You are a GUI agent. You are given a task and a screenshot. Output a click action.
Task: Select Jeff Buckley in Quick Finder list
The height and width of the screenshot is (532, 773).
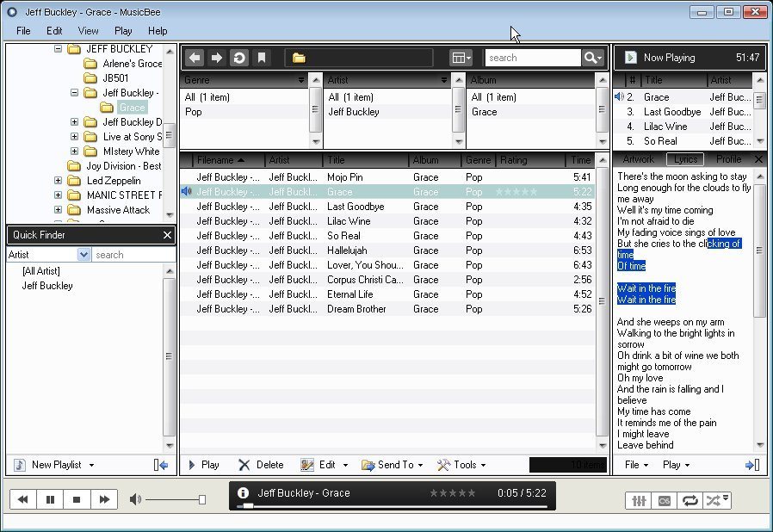click(47, 286)
